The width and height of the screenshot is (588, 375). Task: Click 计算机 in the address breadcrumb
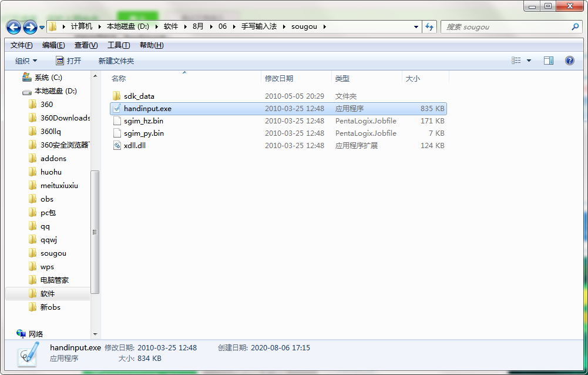click(x=82, y=26)
